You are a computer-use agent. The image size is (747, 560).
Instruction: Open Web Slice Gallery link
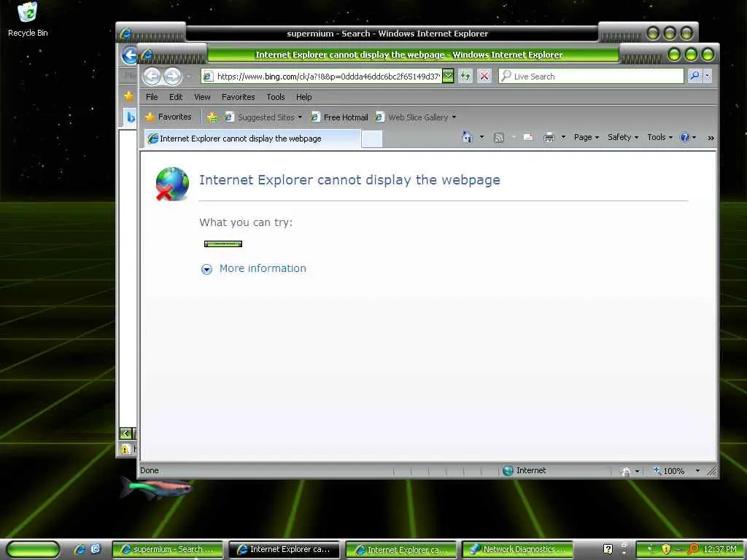coord(416,117)
